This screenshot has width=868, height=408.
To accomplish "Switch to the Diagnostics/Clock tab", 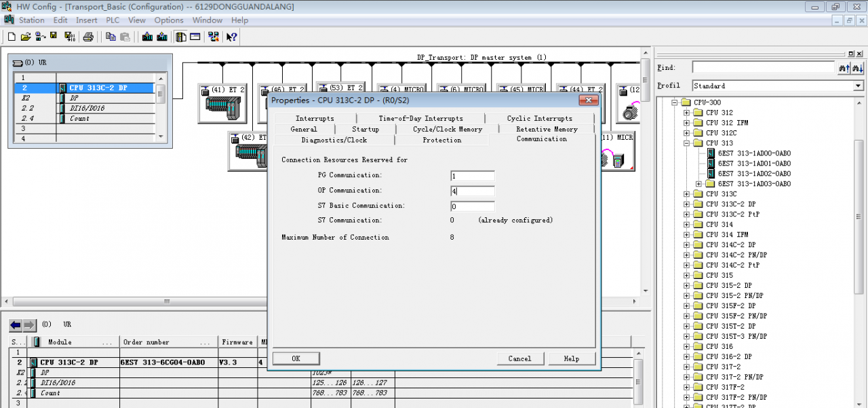I will (334, 140).
